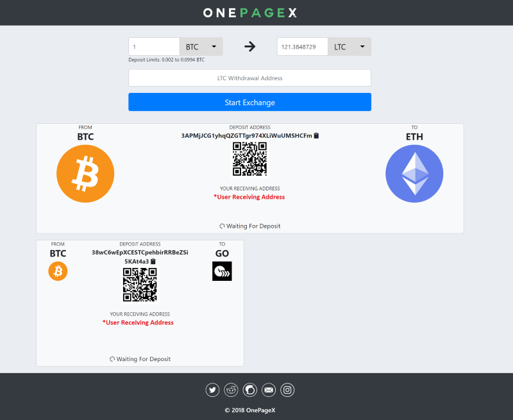Open the Reddit icon in the footer
The width and height of the screenshot is (513, 420).
point(231,390)
